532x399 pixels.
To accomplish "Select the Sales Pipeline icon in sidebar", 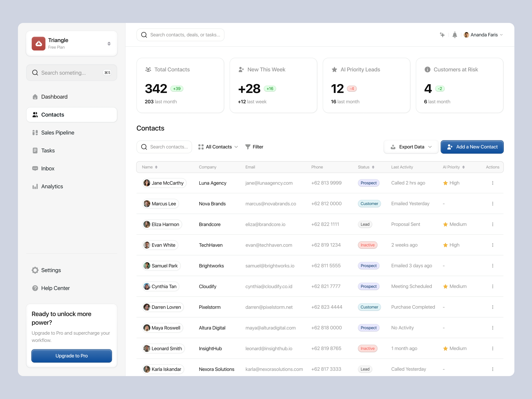I will coord(35,133).
